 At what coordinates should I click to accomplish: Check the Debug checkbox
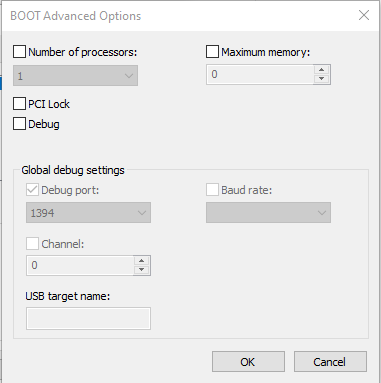tap(19, 124)
